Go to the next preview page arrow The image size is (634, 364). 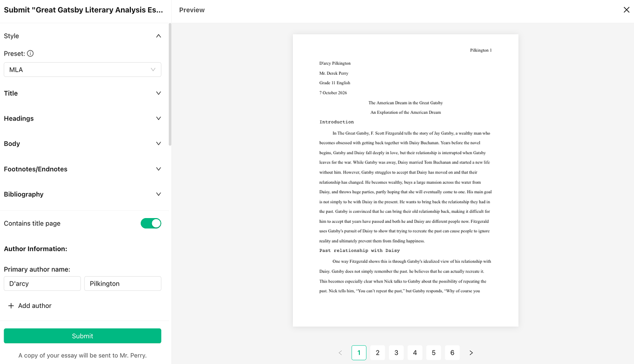[x=471, y=353]
